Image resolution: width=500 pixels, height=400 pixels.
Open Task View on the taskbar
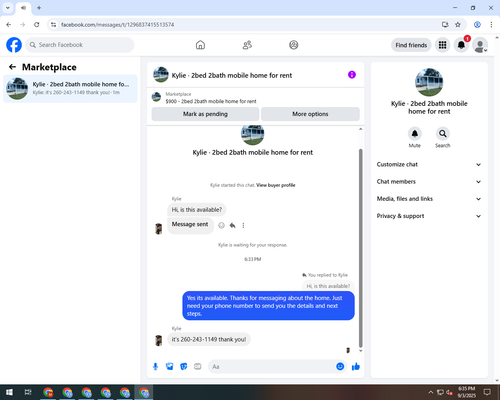tap(28, 392)
